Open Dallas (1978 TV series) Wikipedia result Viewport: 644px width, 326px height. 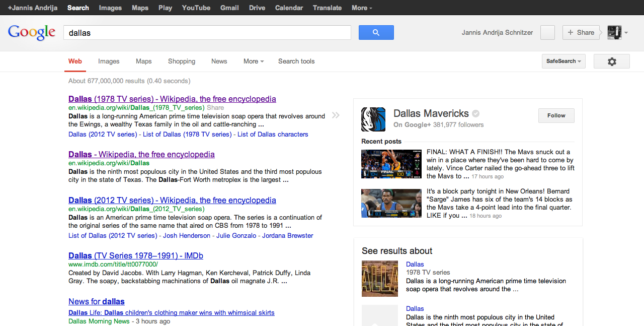coord(172,99)
